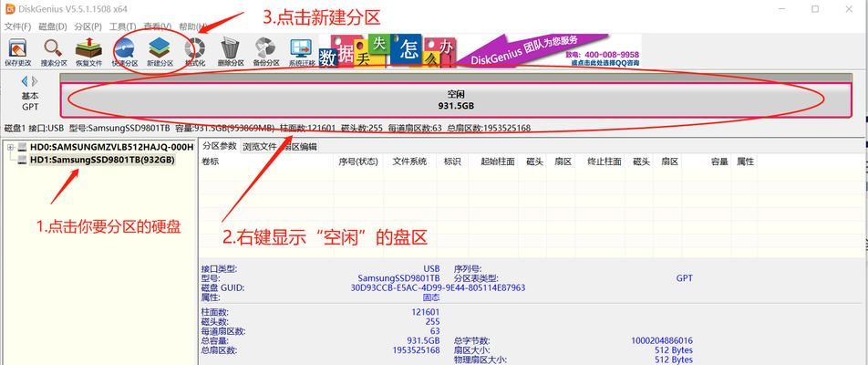Click the 固态 attribute value

coord(431,297)
